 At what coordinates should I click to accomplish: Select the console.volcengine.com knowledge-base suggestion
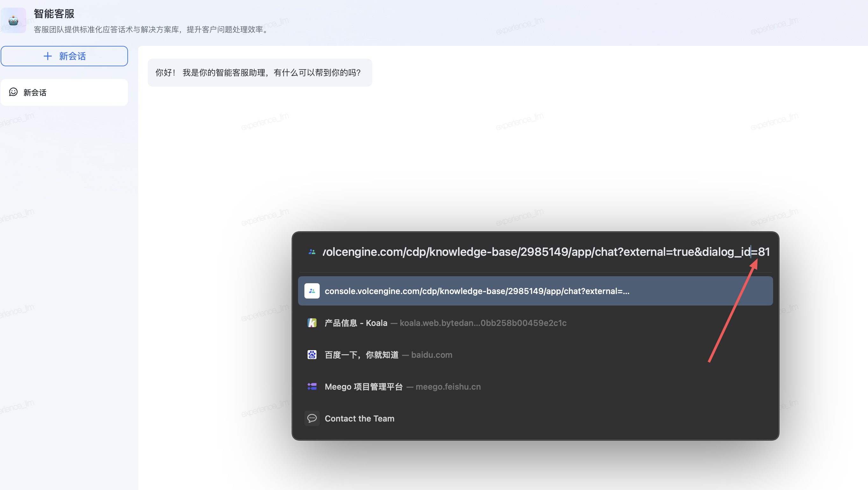tap(476, 291)
